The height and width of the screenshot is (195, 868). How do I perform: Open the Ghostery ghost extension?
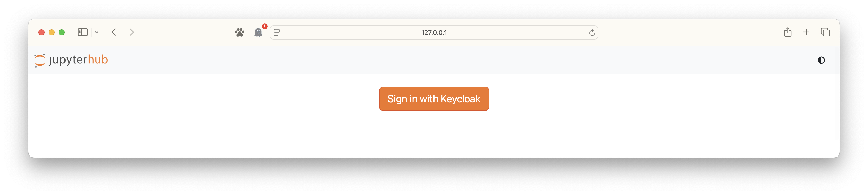258,33
